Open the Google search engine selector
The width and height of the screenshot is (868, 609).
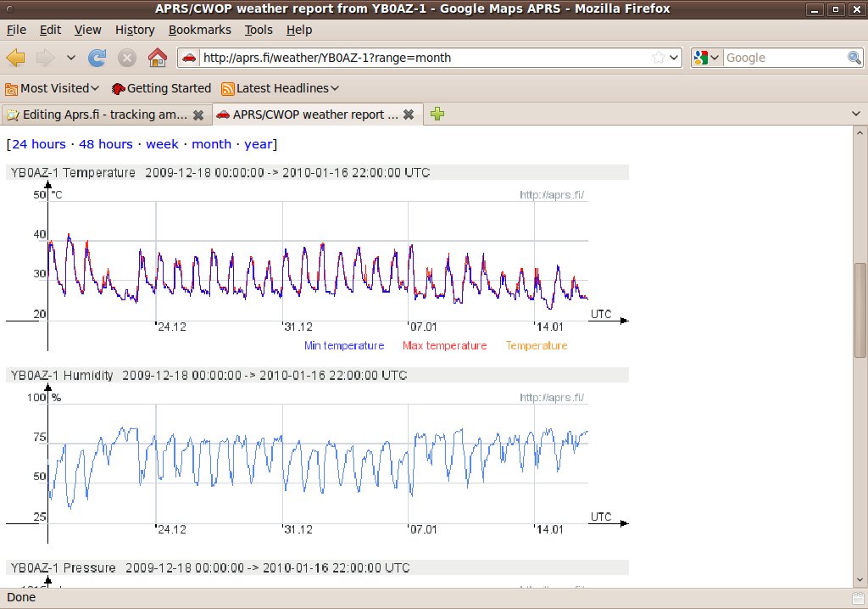[x=706, y=58]
